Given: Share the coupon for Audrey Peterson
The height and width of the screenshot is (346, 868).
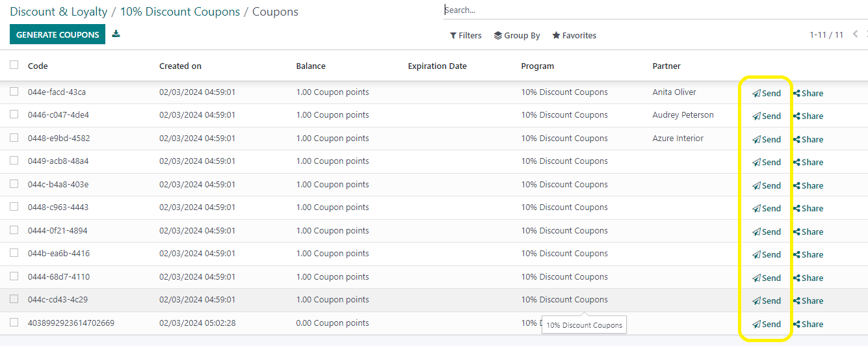Looking at the screenshot, I should tap(808, 116).
